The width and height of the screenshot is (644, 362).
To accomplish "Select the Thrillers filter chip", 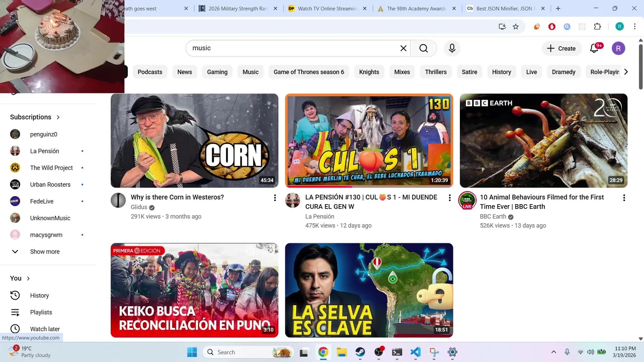I will pyautogui.click(x=436, y=72).
